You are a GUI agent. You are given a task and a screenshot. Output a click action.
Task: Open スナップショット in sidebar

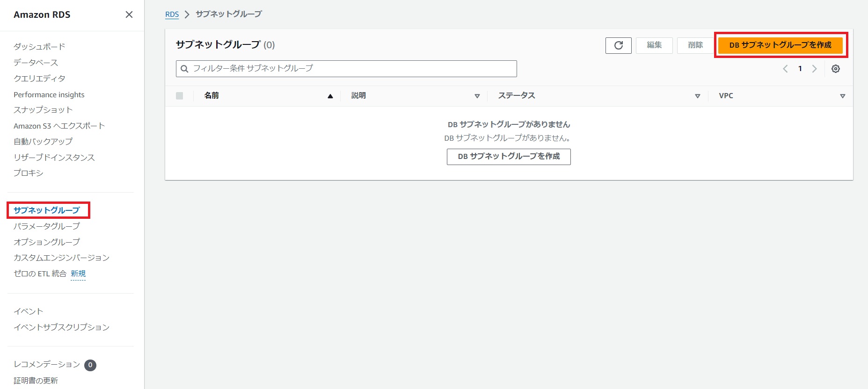tap(43, 110)
